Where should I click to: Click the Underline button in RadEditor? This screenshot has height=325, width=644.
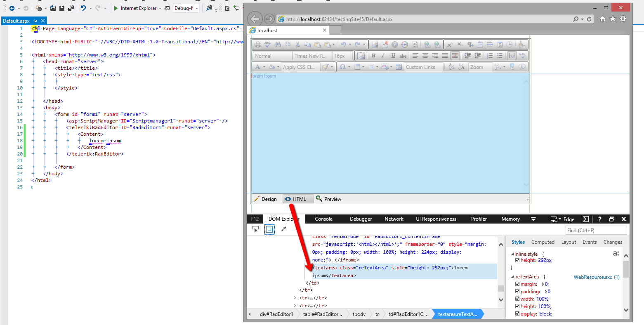tap(393, 56)
